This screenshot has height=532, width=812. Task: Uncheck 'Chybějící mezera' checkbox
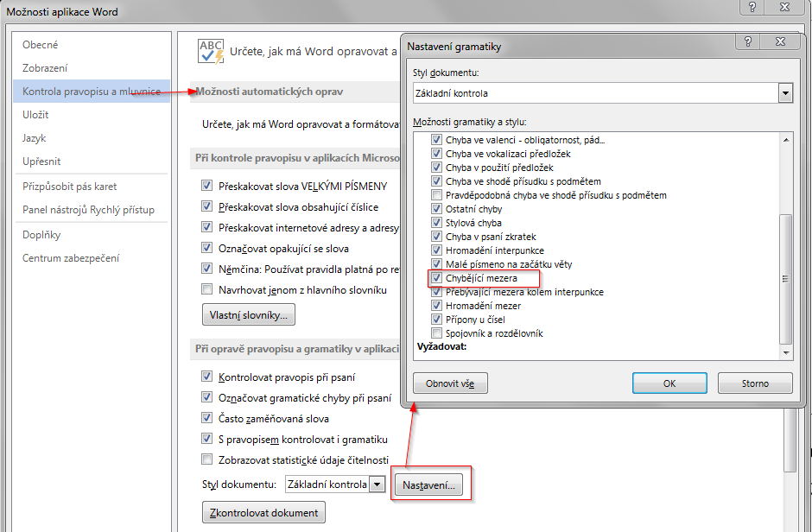[x=436, y=278]
